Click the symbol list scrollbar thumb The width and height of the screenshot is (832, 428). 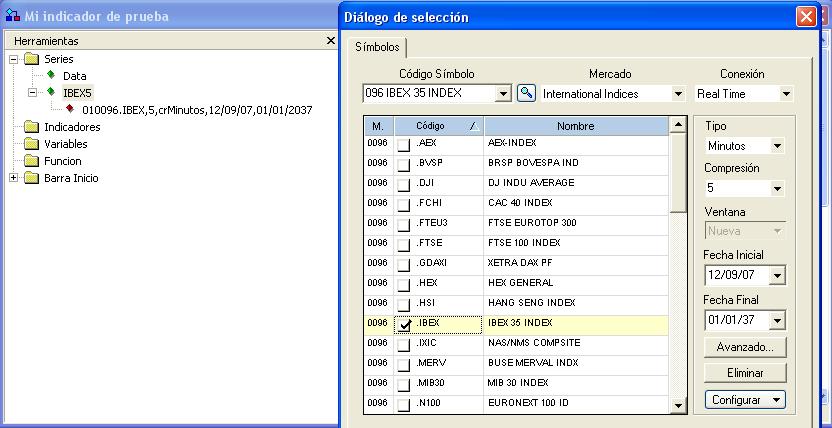(678, 173)
